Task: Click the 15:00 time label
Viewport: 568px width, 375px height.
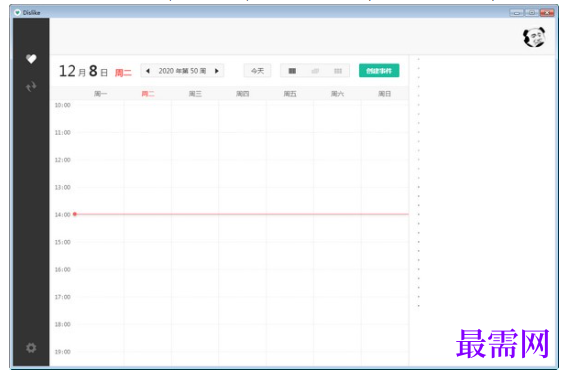Action: pyautogui.click(x=62, y=242)
